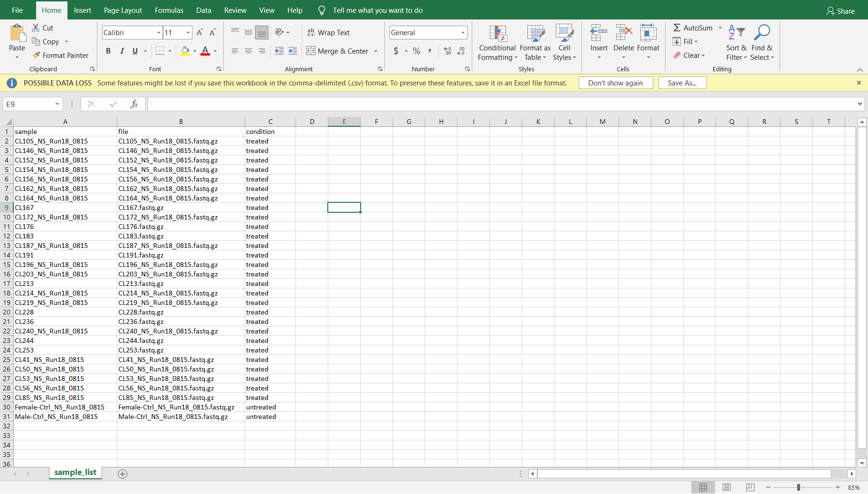Toggle Middle Align

tap(248, 32)
